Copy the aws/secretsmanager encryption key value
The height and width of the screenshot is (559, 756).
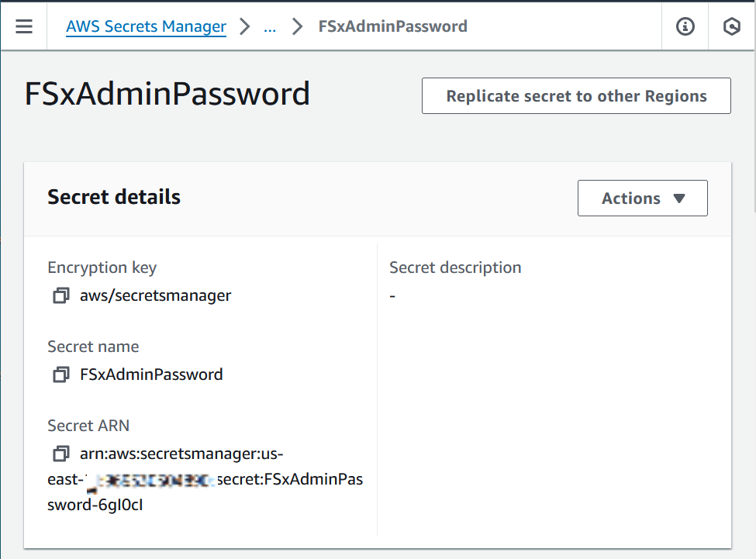[x=60, y=295]
